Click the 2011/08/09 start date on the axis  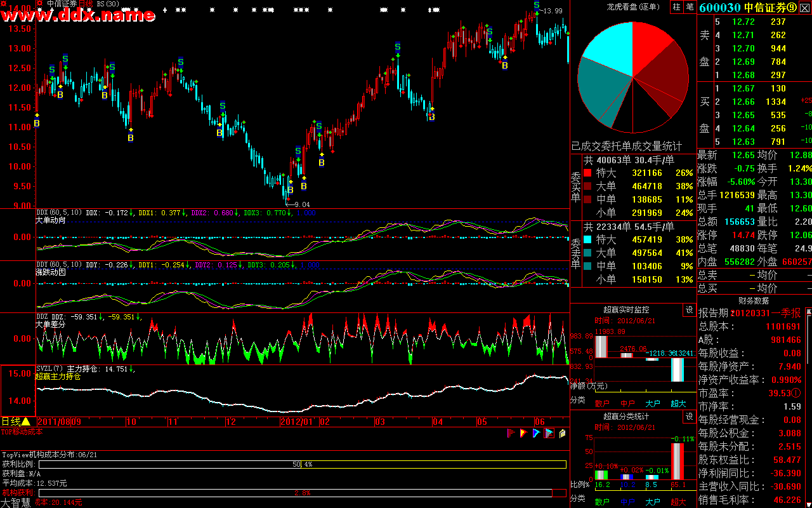pyautogui.click(x=59, y=422)
